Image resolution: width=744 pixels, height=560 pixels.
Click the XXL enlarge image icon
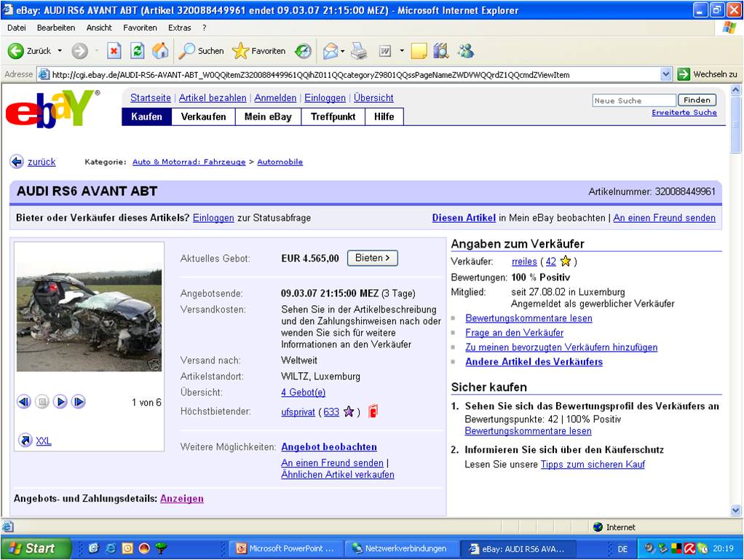coord(25,441)
